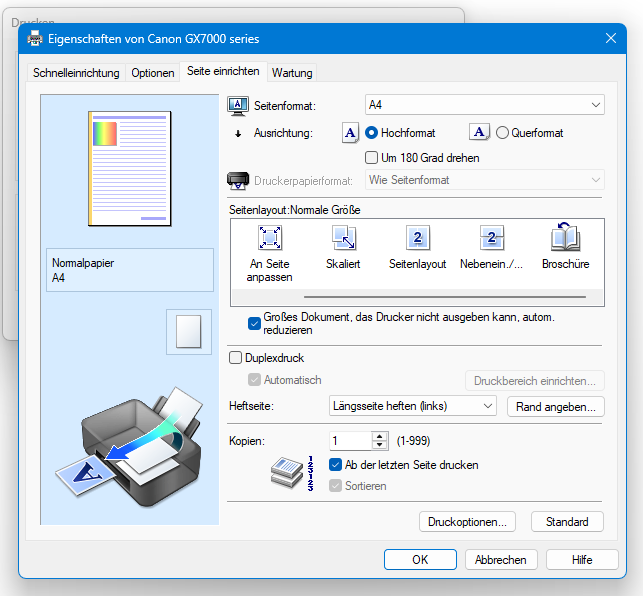The height and width of the screenshot is (596, 643).
Task: Enable Um 180 Grad drehen checkbox
Action: tap(372, 158)
